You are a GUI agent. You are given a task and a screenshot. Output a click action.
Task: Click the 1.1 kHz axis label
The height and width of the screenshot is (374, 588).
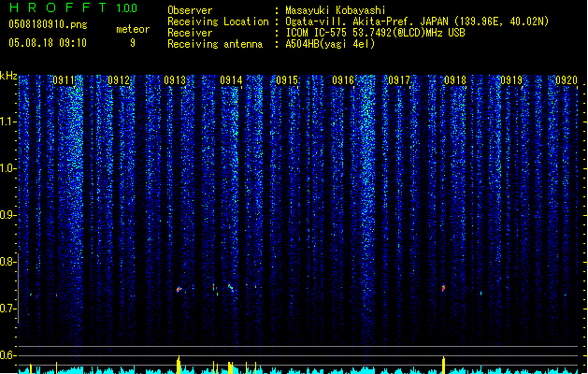[x=8, y=122]
